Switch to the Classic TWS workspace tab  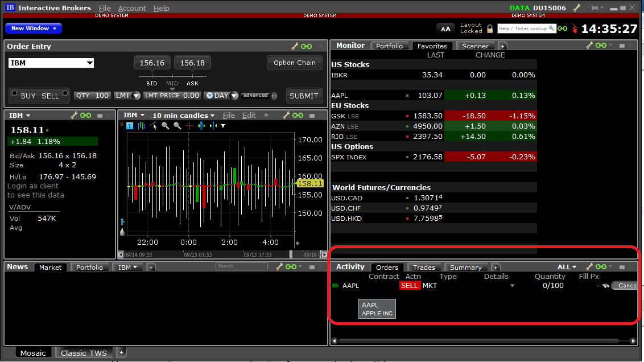click(84, 353)
